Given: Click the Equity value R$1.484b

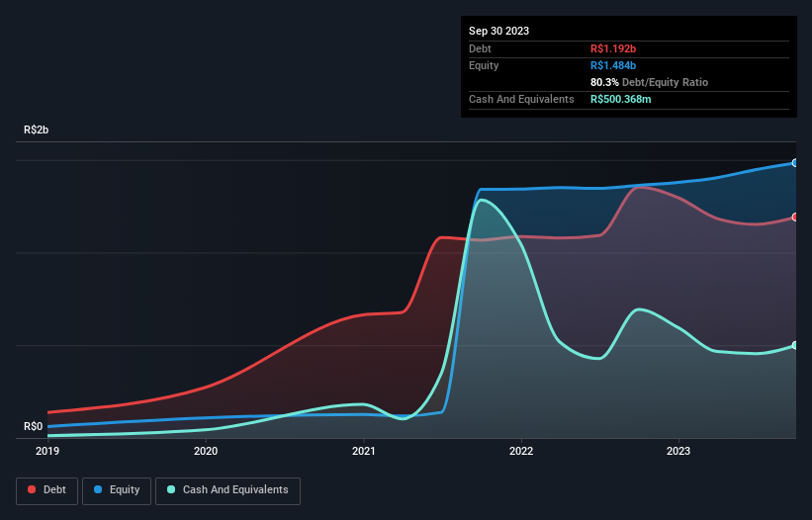Looking at the screenshot, I should [613, 65].
